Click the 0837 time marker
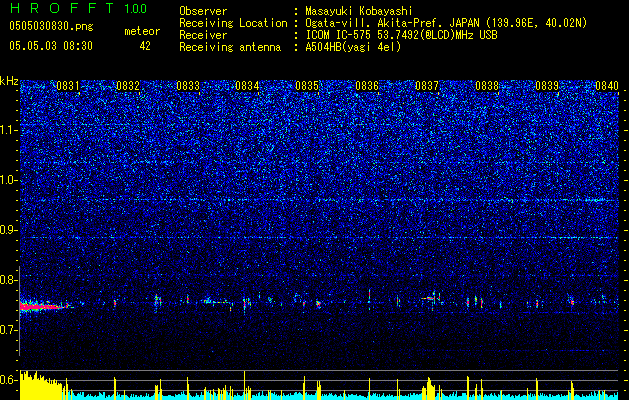This screenshot has height=400, width=629. [x=427, y=86]
